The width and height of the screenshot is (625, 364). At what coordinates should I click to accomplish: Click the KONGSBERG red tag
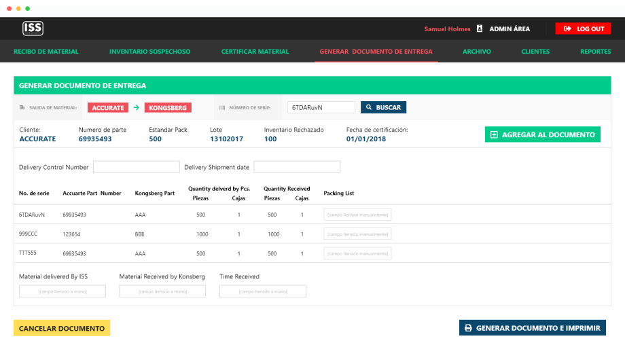click(168, 107)
